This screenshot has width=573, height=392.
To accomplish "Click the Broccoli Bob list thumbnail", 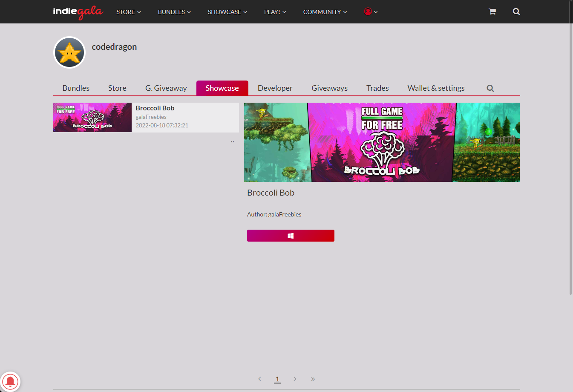I will pos(92,117).
